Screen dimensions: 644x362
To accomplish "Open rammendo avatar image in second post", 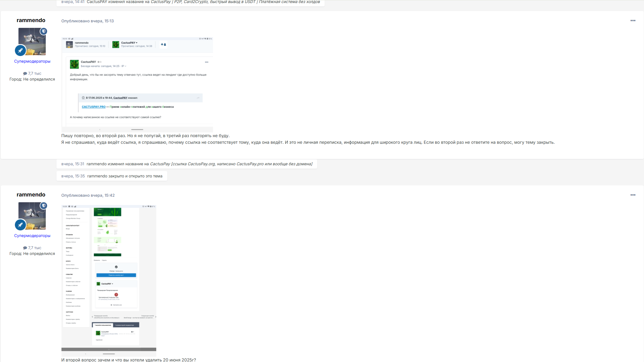I will click(x=32, y=216).
